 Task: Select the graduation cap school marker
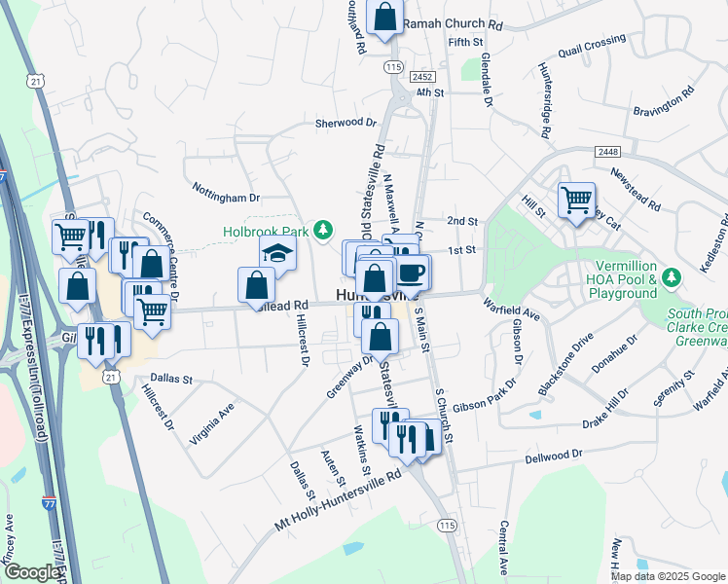pyautogui.click(x=277, y=254)
